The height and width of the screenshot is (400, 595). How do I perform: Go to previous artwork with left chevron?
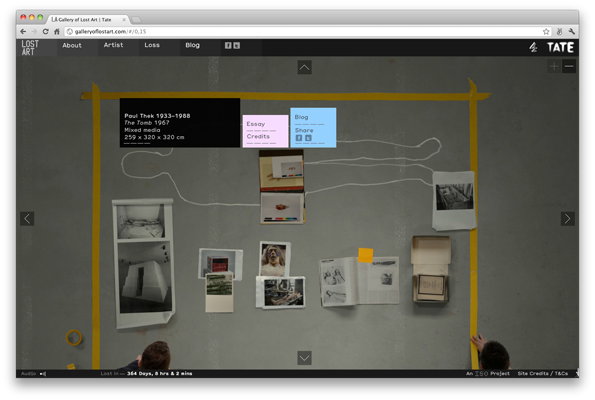click(x=27, y=219)
